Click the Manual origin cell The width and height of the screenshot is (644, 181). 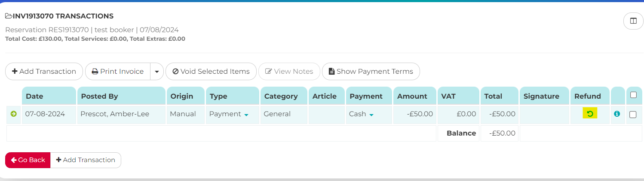(186, 115)
